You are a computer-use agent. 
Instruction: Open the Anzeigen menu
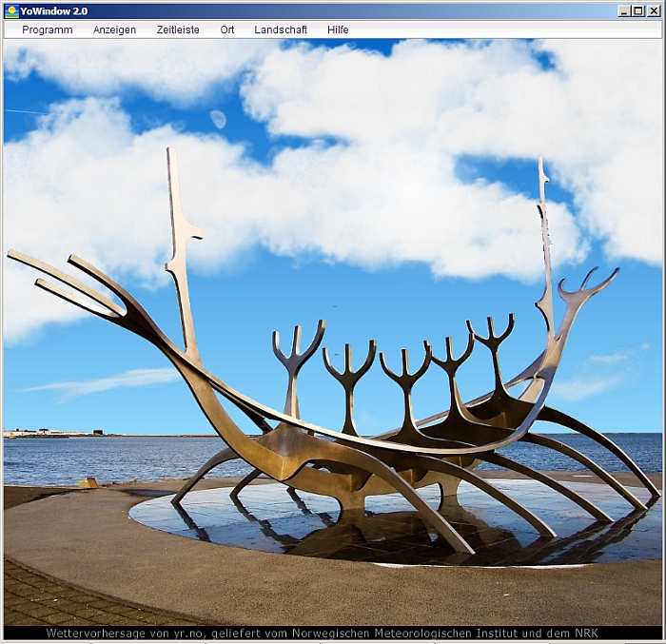click(115, 29)
